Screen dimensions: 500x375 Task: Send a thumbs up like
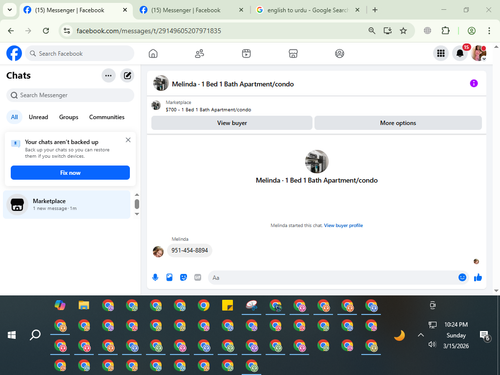(478, 277)
